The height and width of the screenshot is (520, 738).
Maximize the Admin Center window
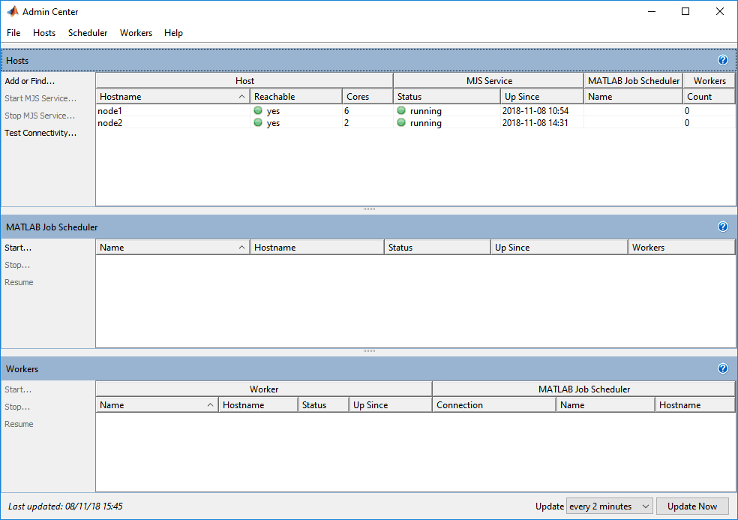685,11
